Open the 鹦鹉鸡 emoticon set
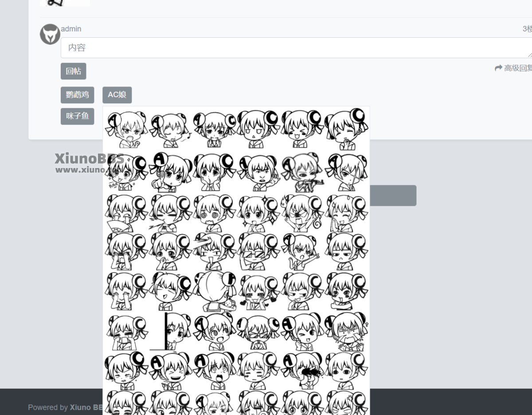This screenshot has width=532, height=415. pos(78,95)
